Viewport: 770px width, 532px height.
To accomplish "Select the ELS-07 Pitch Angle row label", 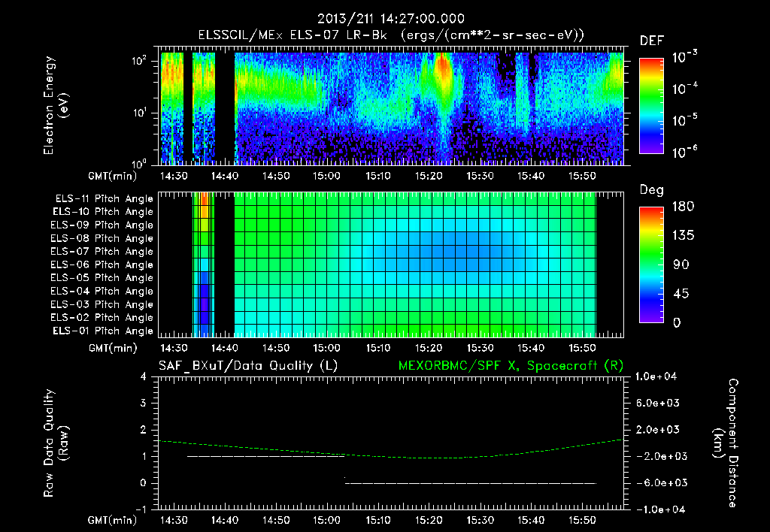I will [102, 251].
